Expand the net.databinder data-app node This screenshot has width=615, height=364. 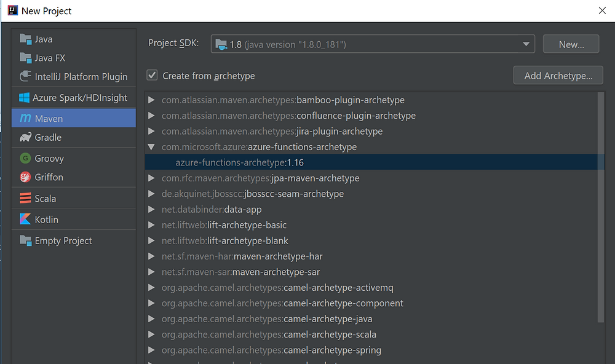click(x=151, y=210)
